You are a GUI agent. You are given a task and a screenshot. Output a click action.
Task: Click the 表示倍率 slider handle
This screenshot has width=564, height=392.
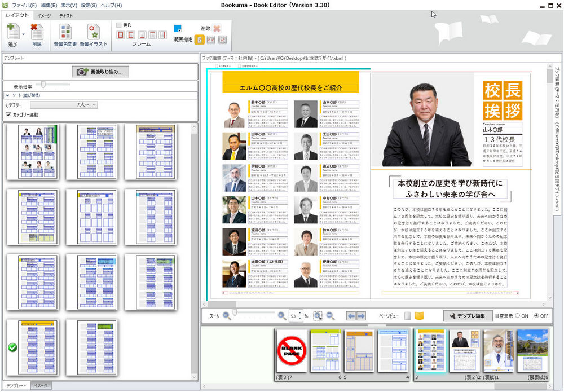pos(43,85)
